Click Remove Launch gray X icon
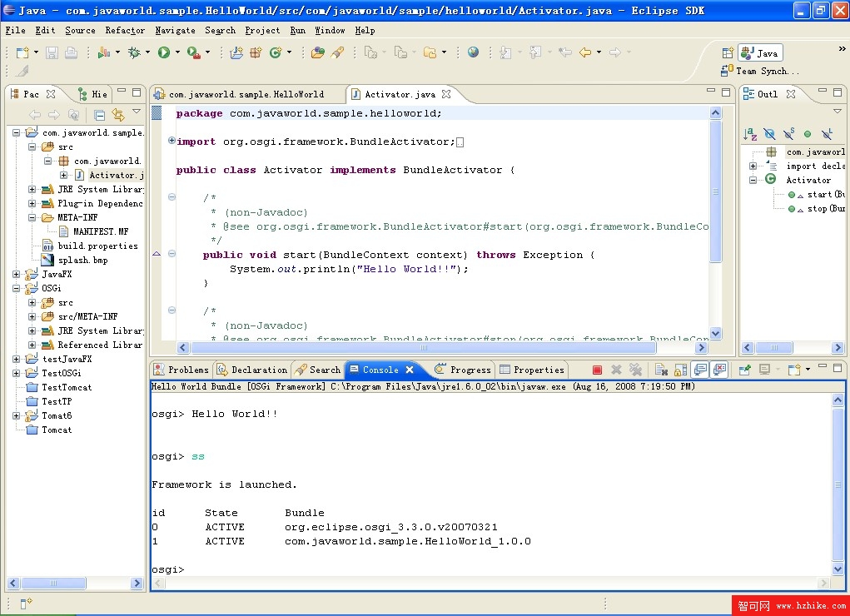The width and height of the screenshot is (850, 616). pos(616,370)
